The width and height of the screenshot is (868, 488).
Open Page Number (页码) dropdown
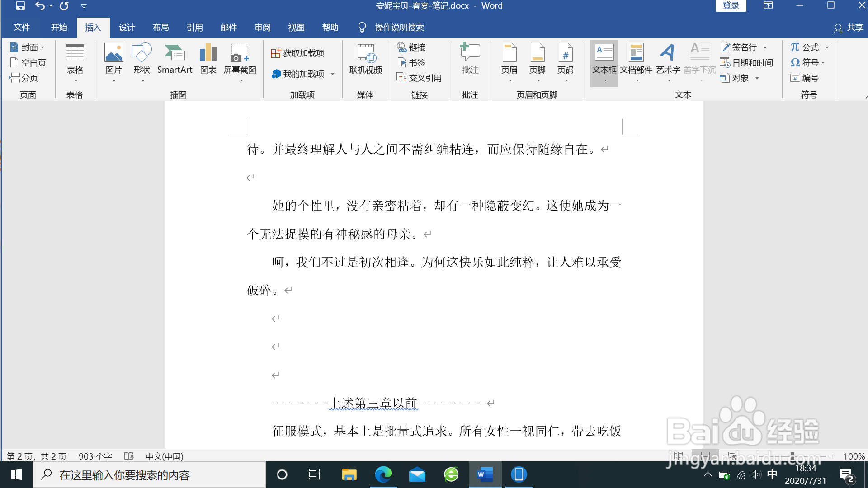pyautogui.click(x=566, y=63)
